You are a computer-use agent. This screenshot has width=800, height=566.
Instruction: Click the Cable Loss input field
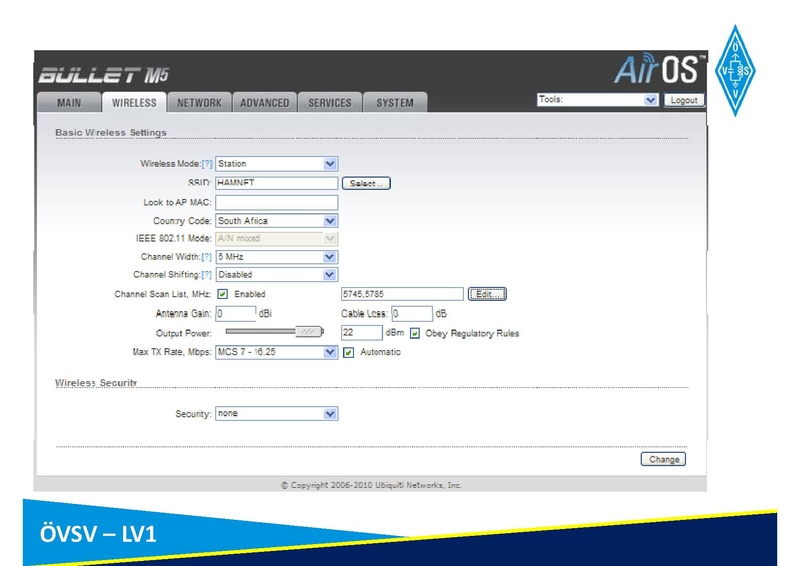pyautogui.click(x=412, y=313)
